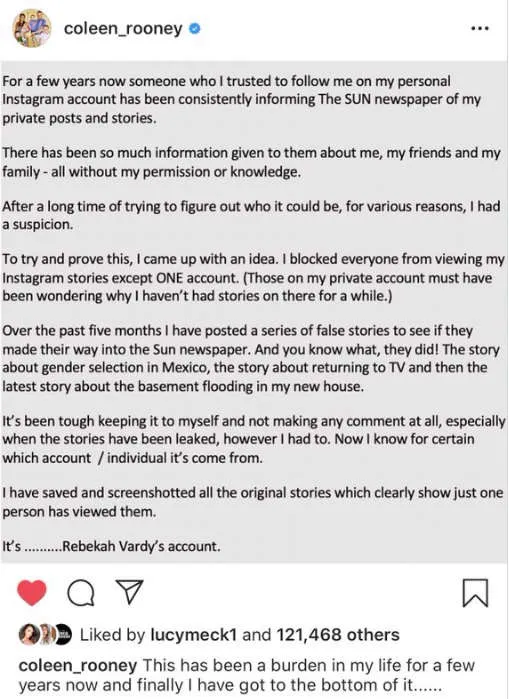Screen dimensions: 509x699
Task: Open lucymeck1's profile from the likes line
Action: point(193,634)
